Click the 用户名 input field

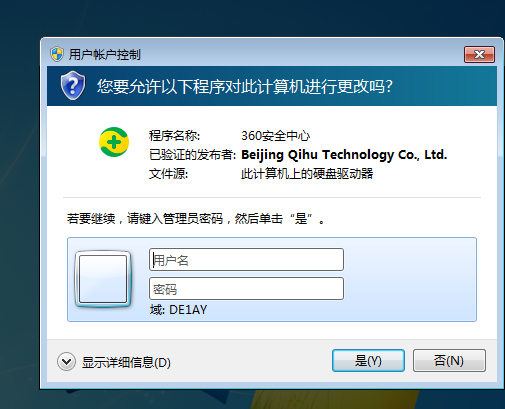pyautogui.click(x=246, y=260)
